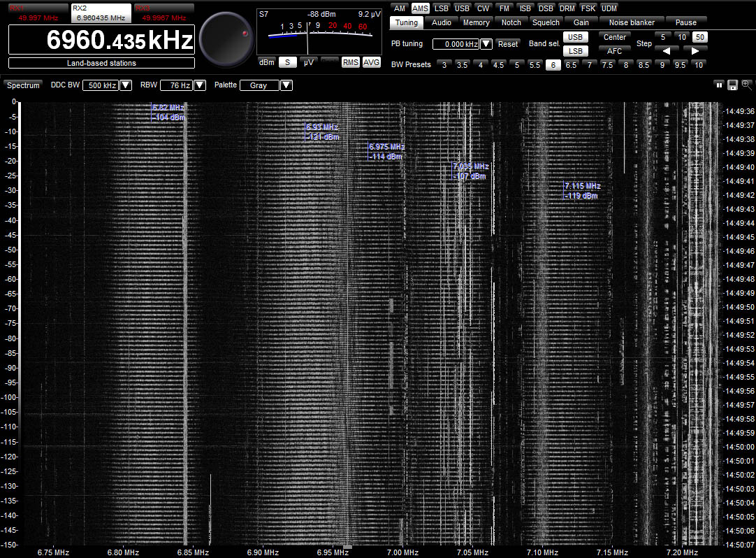
Task: Click the Center button
Action: [615, 37]
